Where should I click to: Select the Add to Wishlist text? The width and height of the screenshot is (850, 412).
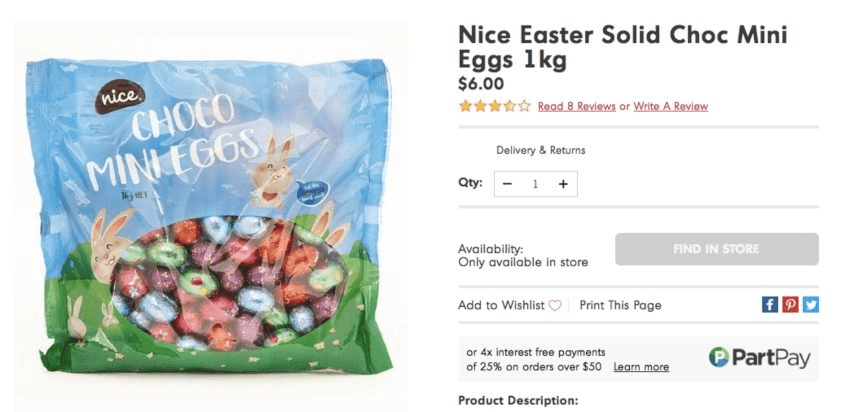click(x=501, y=305)
